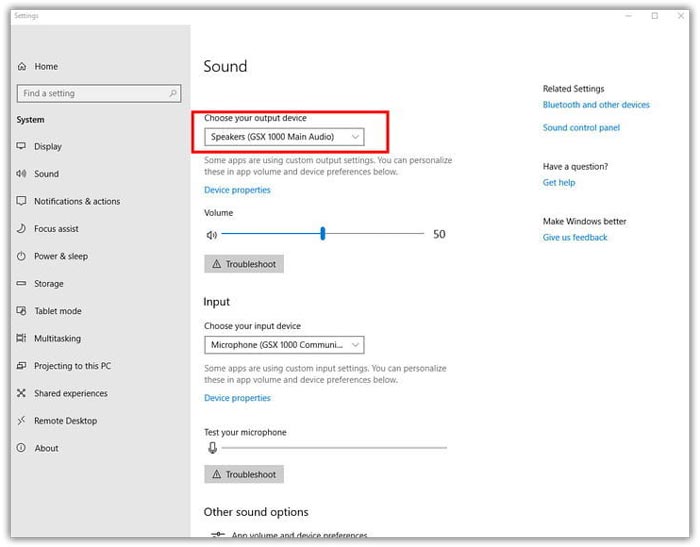Open Bluetooth and other devices link
Screen dimensions: 700x547
(596, 105)
